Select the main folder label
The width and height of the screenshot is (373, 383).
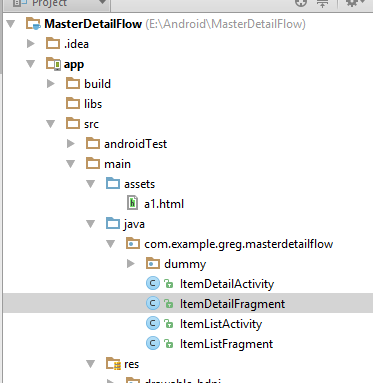117,164
